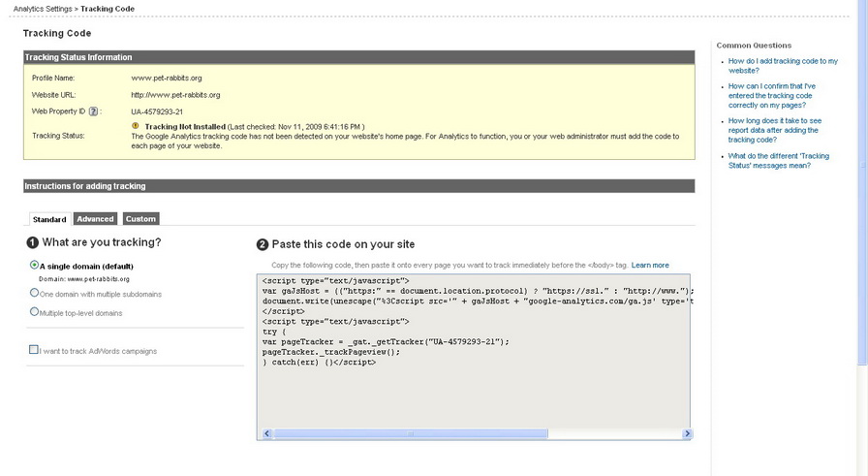Image resolution: width=868 pixels, height=476 pixels.
Task: Click the Tracking Code breadcrumb text
Action: tap(108, 9)
